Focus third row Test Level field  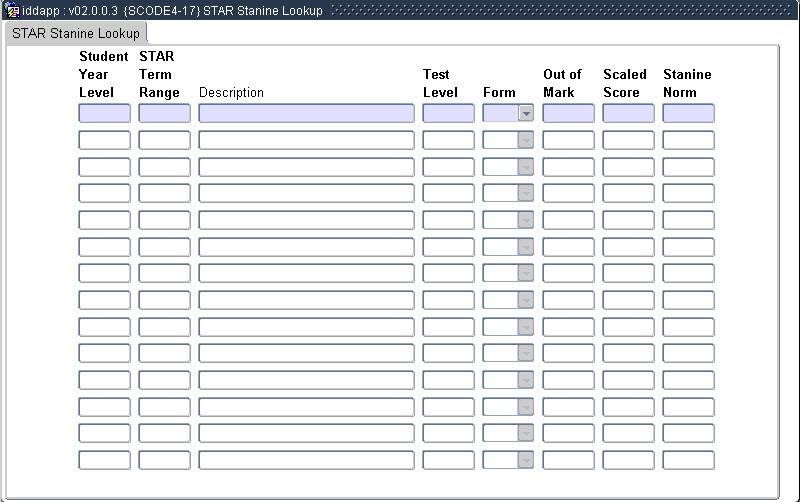point(448,167)
